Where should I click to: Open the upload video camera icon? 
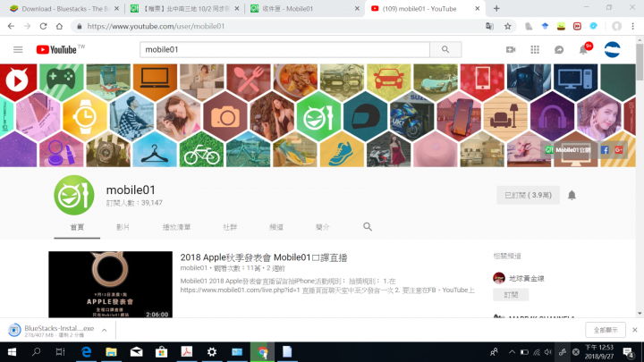pos(511,50)
